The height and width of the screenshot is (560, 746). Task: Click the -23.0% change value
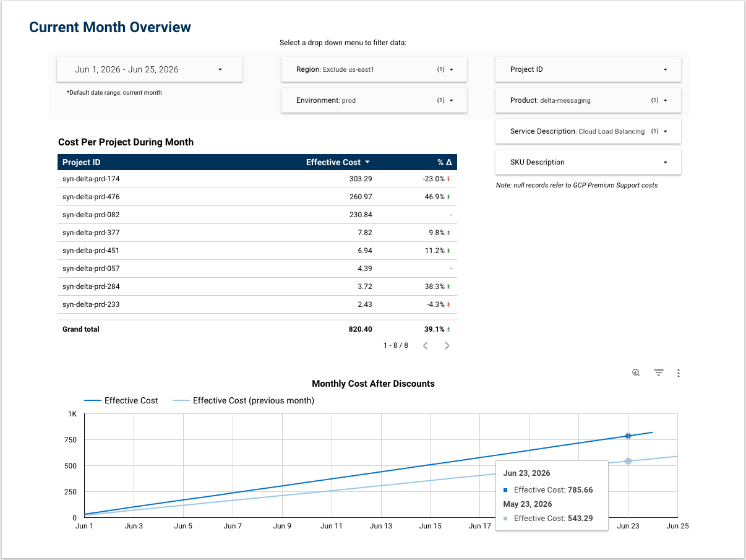pos(433,179)
